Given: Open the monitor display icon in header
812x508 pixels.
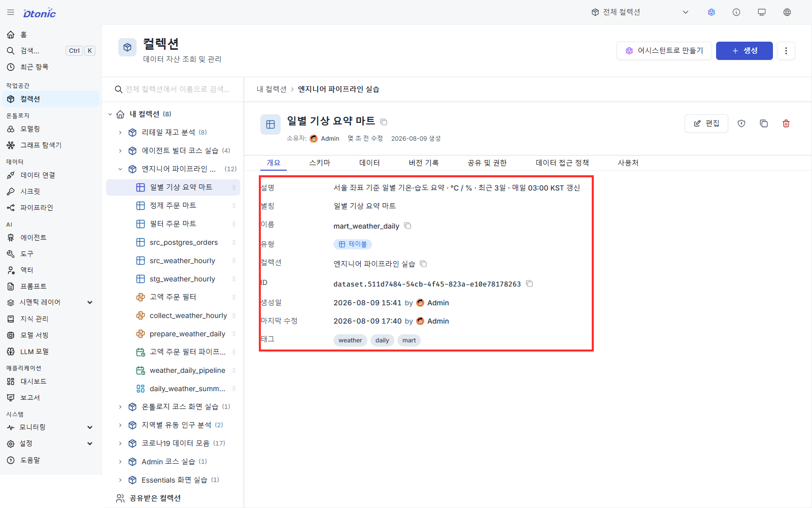Looking at the screenshot, I should [x=762, y=12].
